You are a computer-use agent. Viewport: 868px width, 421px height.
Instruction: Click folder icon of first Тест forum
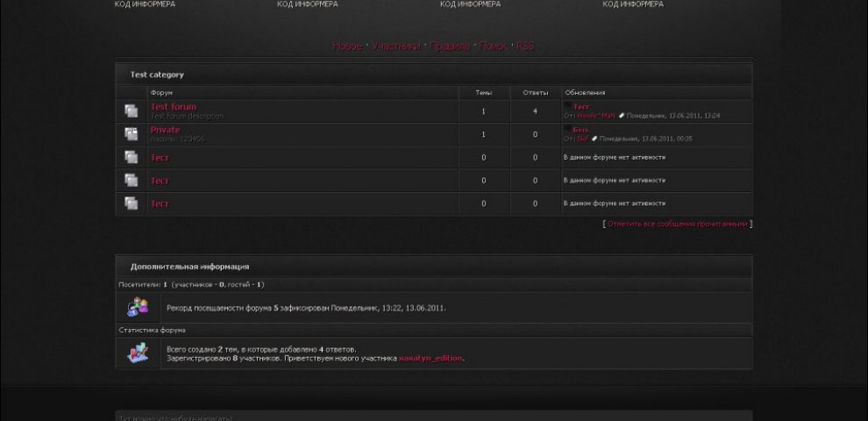pos(131,158)
